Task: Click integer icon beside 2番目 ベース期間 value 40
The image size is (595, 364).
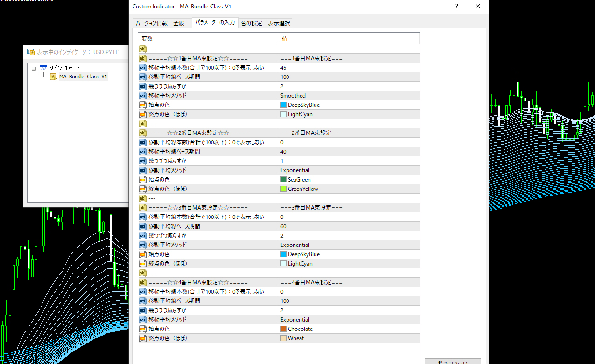Action: [x=143, y=152]
